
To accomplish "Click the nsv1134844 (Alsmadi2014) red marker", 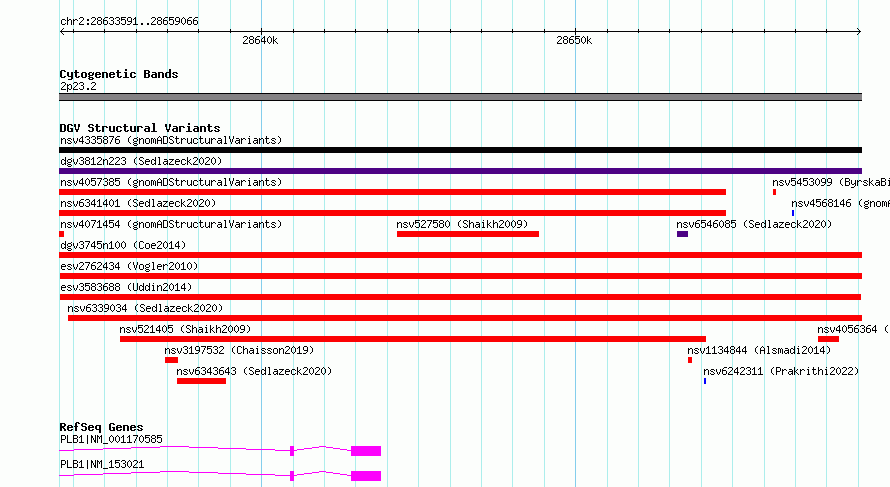I will (690, 360).
